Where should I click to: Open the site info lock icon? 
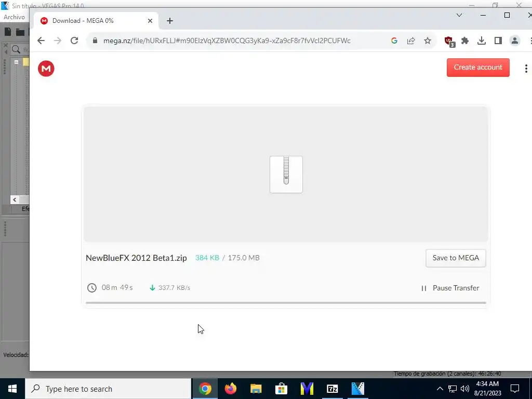tap(95, 41)
